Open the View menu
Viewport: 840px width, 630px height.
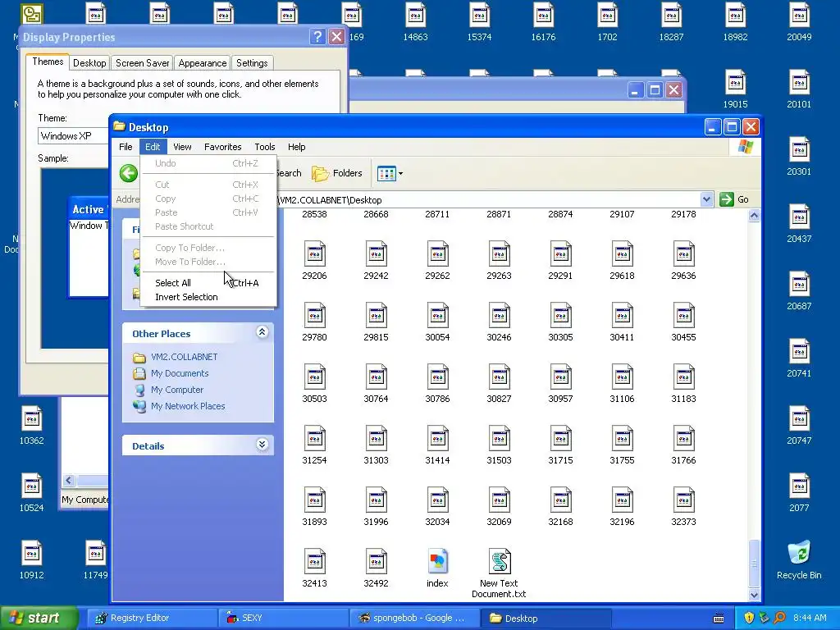click(x=182, y=147)
